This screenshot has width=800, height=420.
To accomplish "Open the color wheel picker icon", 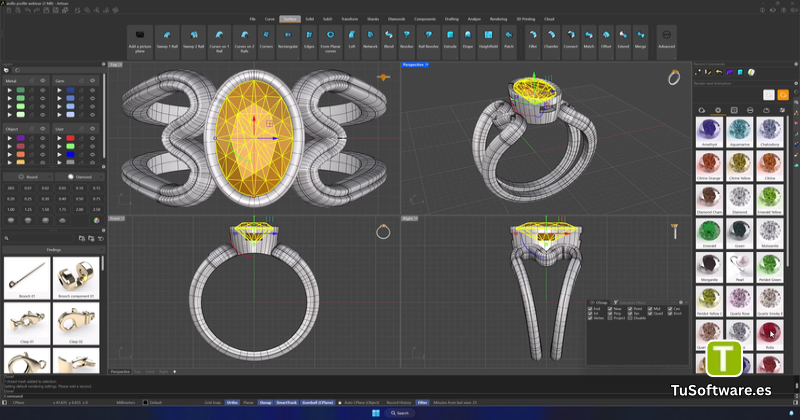I will [96, 220].
